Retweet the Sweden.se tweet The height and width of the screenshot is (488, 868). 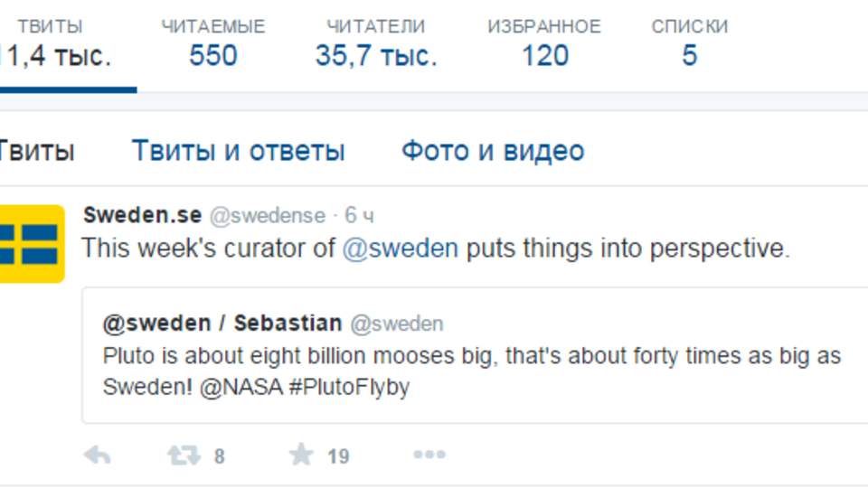tap(184, 455)
